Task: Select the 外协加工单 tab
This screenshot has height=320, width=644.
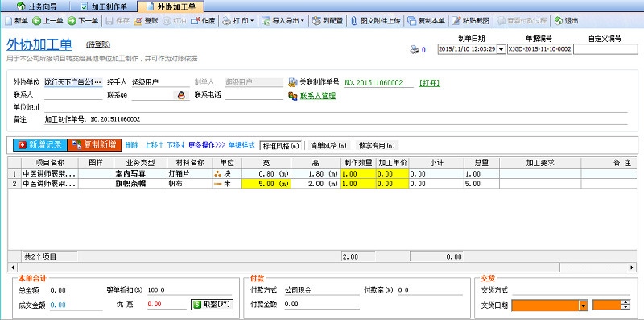Action: click(171, 6)
